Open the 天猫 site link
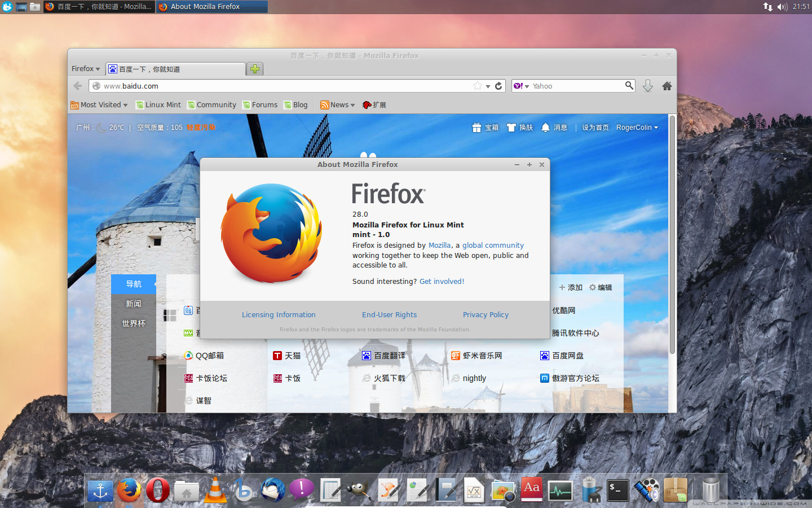 pos(286,356)
